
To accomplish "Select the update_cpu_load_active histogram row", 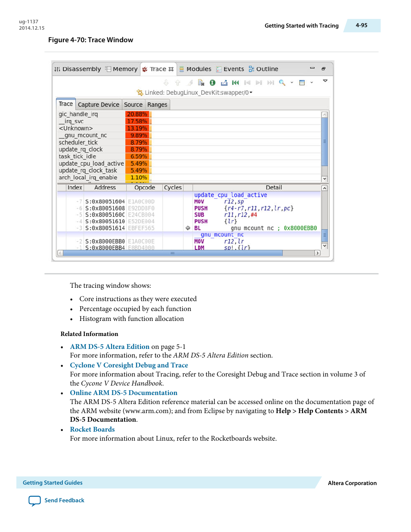I will 189,164.
